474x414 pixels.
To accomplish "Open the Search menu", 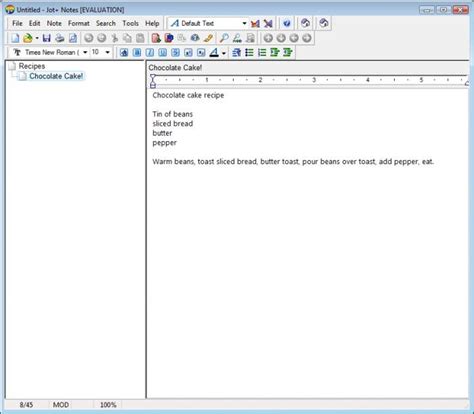I will 106,23.
